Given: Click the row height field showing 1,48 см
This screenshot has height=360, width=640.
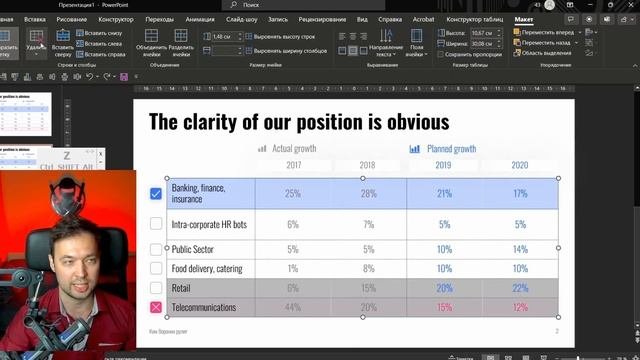Looking at the screenshot, I should (224, 37).
